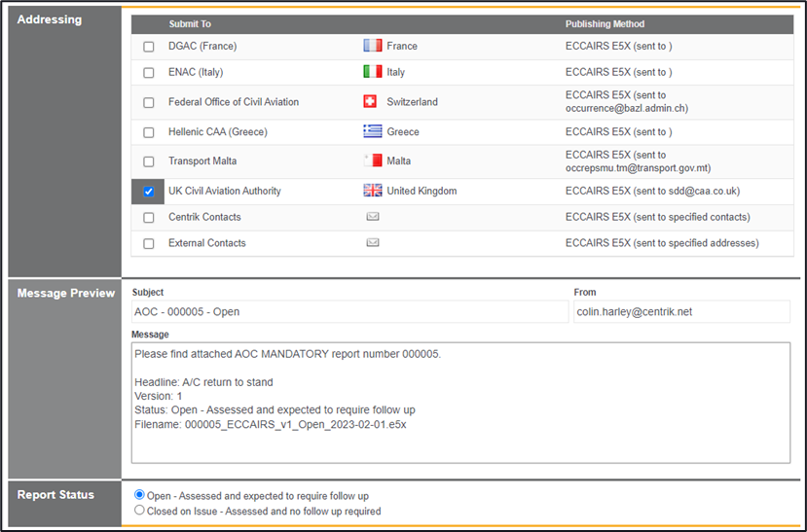
Task: Uncheck the UK Civil Aviation Authority checkbox
Action: click(x=149, y=192)
